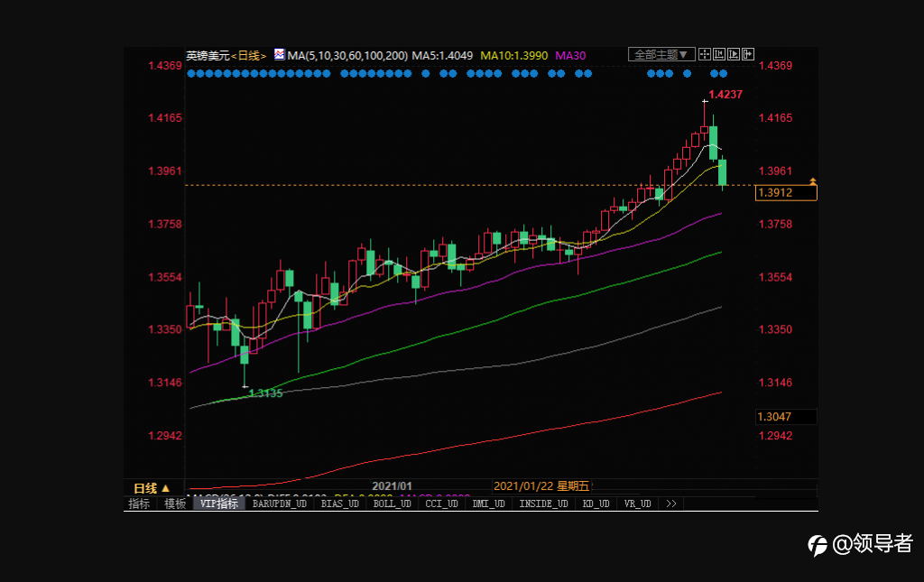Select the BOLL_UD indicator
Viewport: 924px width, 582px height.
pyautogui.click(x=392, y=503)
